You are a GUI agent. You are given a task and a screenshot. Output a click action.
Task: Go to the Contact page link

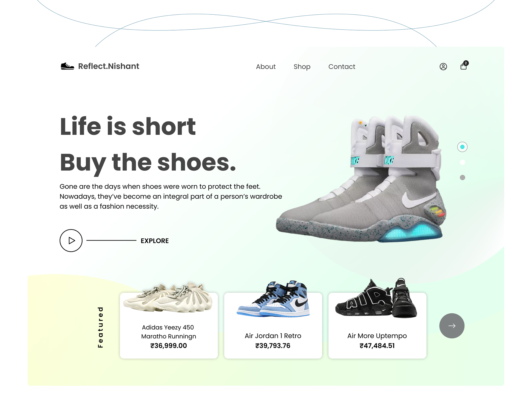(342, 66)
